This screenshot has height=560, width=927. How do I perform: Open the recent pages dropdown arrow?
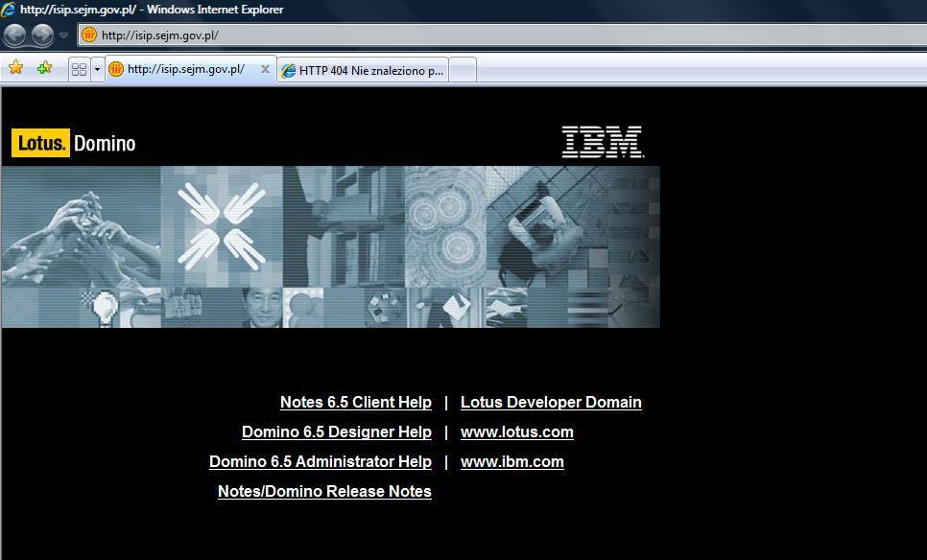coord(64,35)
